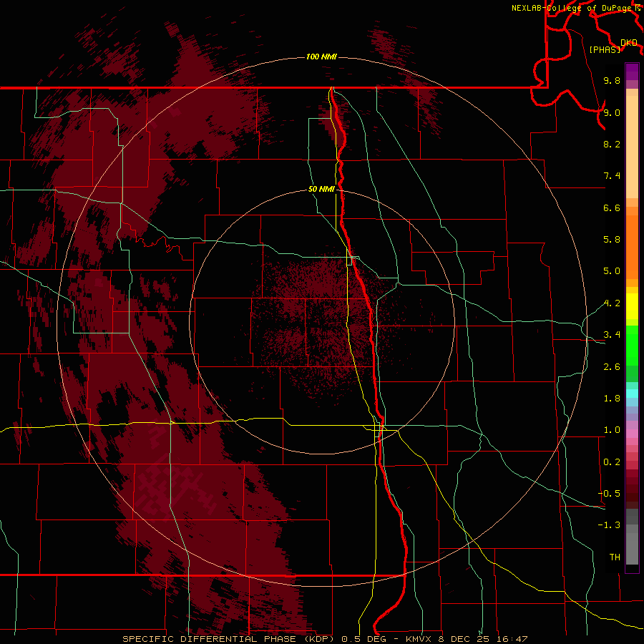644x644 pixels.
Task: Click the 1.8 color scale value
Action: point(612,399)
